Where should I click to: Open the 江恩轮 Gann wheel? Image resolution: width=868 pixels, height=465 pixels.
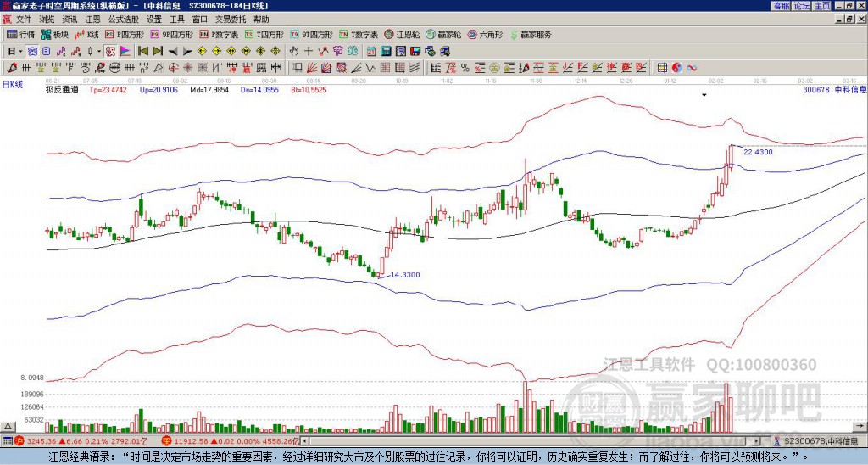click(x=403, y=35)
